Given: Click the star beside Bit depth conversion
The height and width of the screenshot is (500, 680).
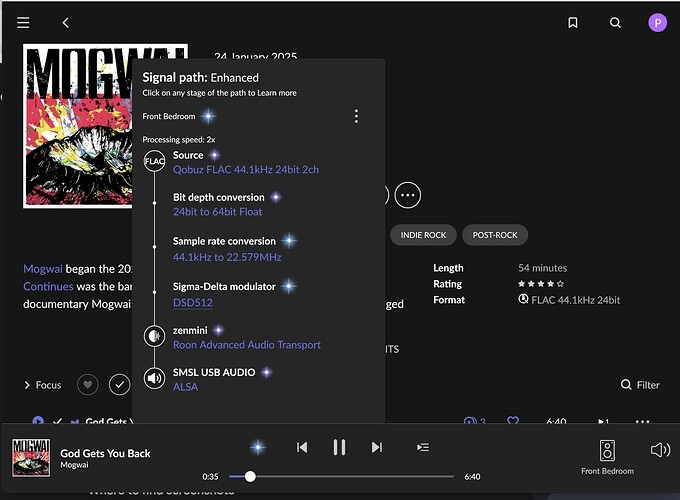Looking at the screenshot, I should (276, 197).
